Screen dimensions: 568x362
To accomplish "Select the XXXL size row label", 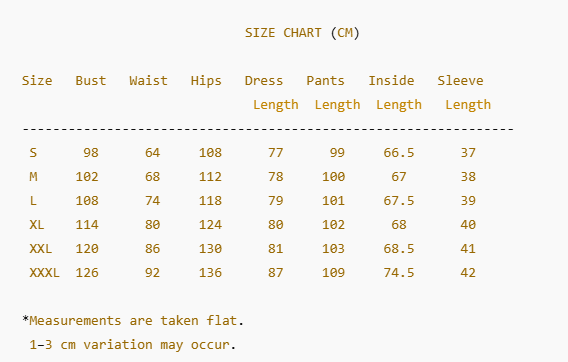I will click(x=44, y=272).
